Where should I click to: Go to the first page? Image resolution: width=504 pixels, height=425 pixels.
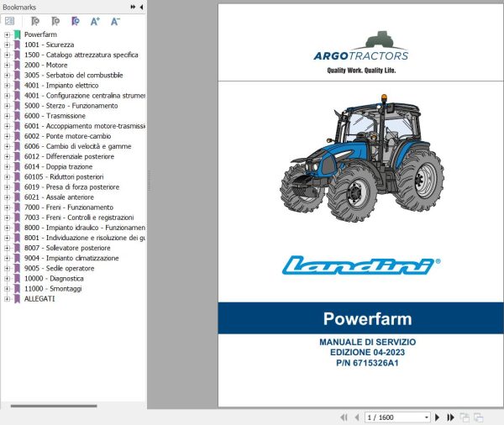click(x=344, y=417)
